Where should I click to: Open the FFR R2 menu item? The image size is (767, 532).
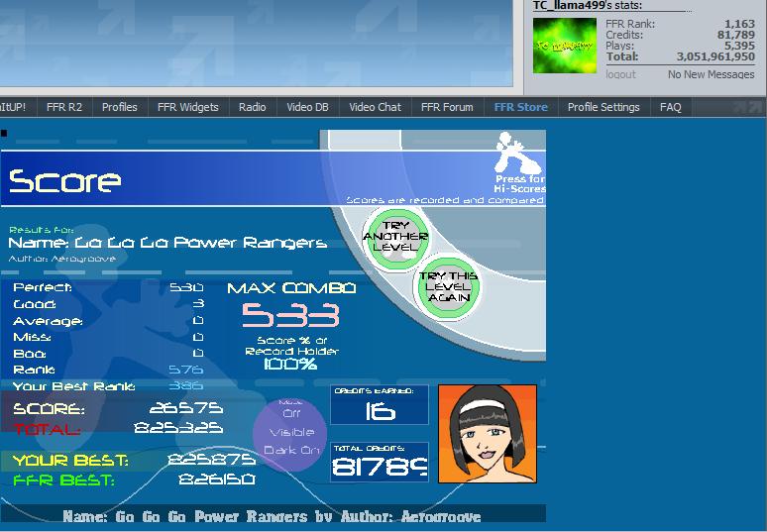tap(64, 107)
